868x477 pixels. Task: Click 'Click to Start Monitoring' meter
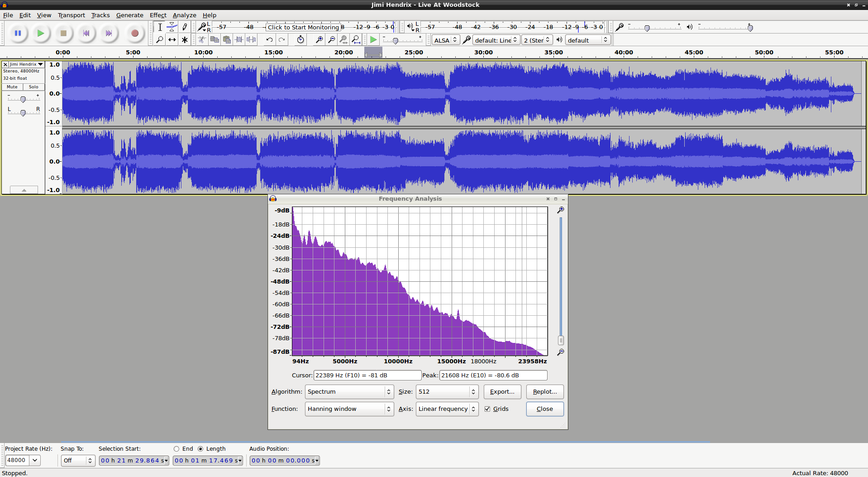(x=303, y=27)
